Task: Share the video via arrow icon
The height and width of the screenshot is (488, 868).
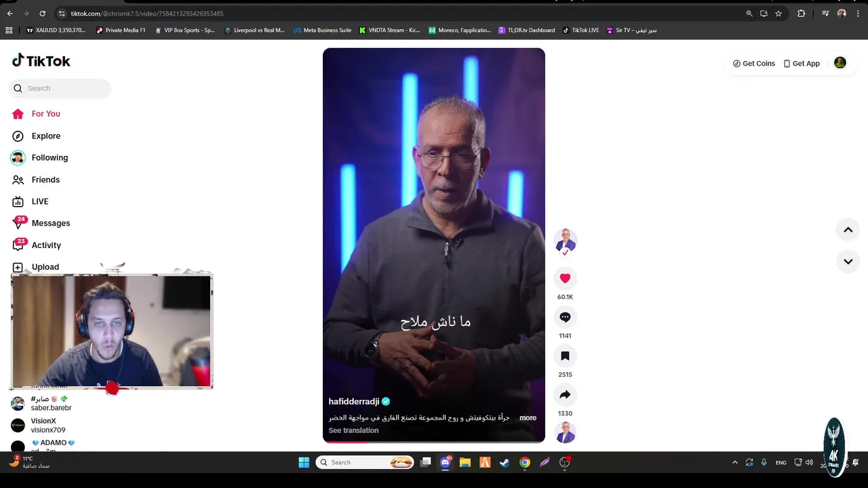Action: click(x=565, y=394)
